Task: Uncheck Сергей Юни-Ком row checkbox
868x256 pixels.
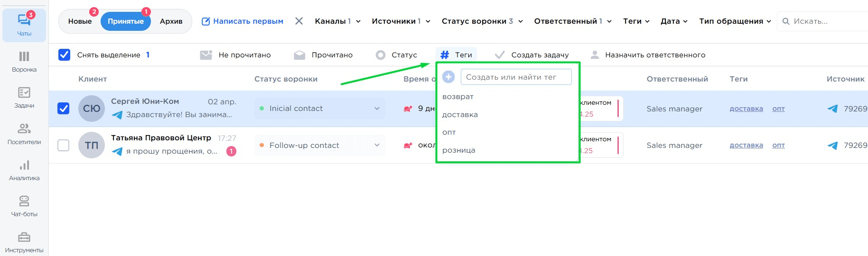Action: pyautogui.click(x=63, y=109)
